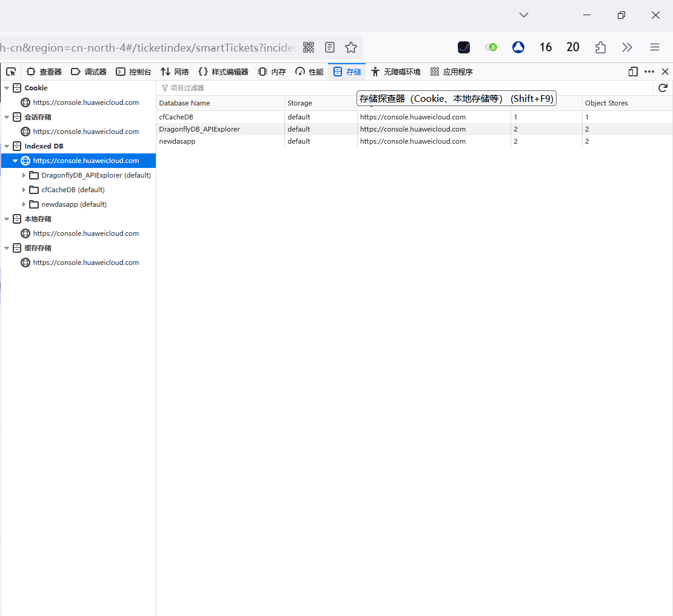This screenshot has height=616, width=673.
Task: Show the page QR code icon
Action: tap(309, 47)
